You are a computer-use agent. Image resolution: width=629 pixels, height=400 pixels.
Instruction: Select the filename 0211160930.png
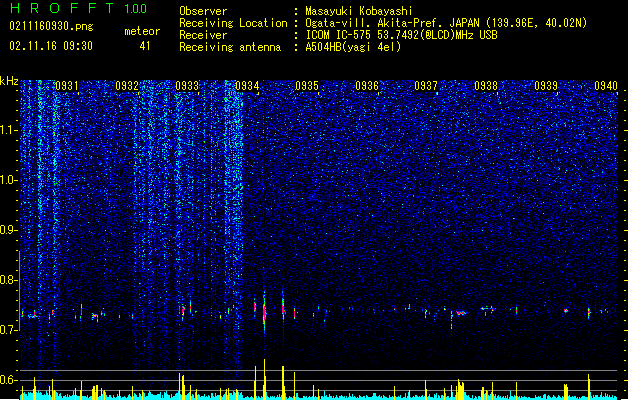51,26
